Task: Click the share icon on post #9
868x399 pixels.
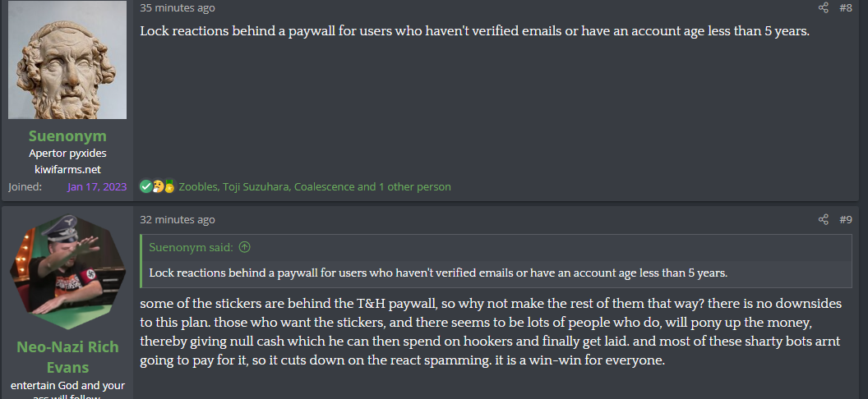Action: tap(823, 219)
